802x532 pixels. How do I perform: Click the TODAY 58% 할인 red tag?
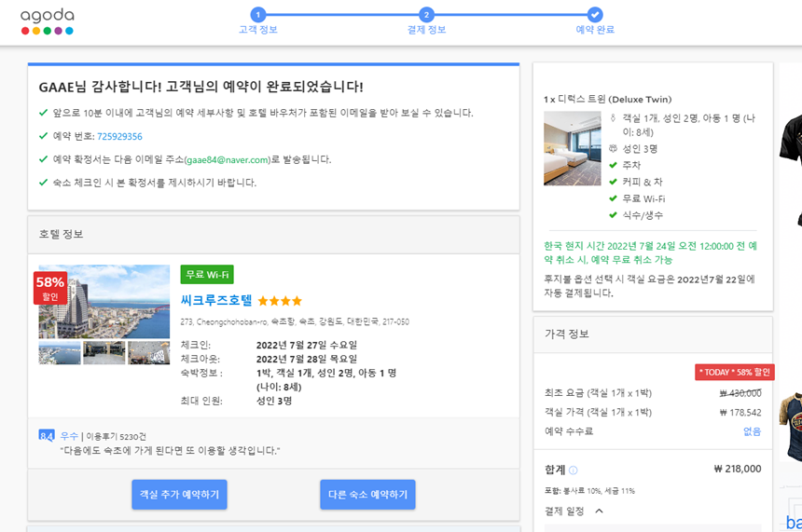tap(735, 372)
